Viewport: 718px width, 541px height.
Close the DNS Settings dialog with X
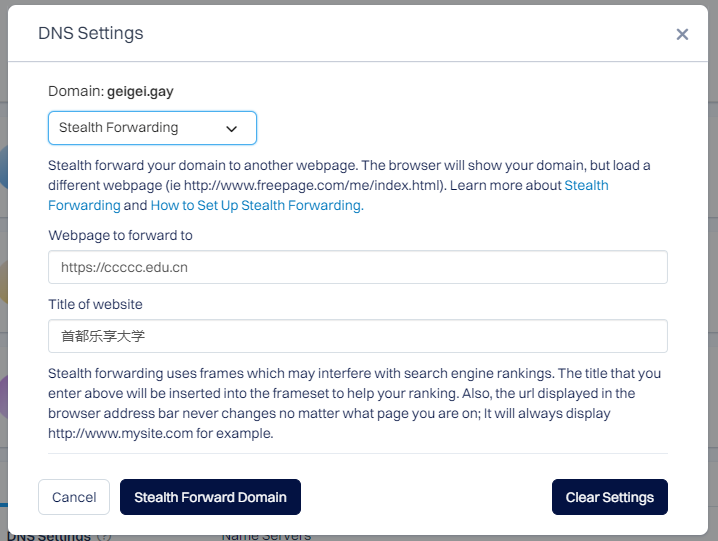coord(682,34)
